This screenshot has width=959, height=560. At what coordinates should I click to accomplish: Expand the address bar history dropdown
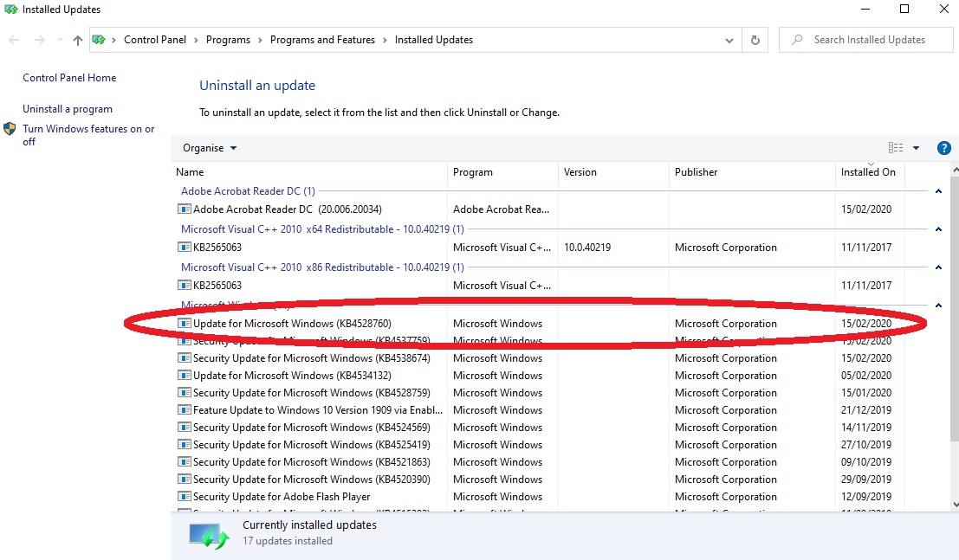coord(729,41)
